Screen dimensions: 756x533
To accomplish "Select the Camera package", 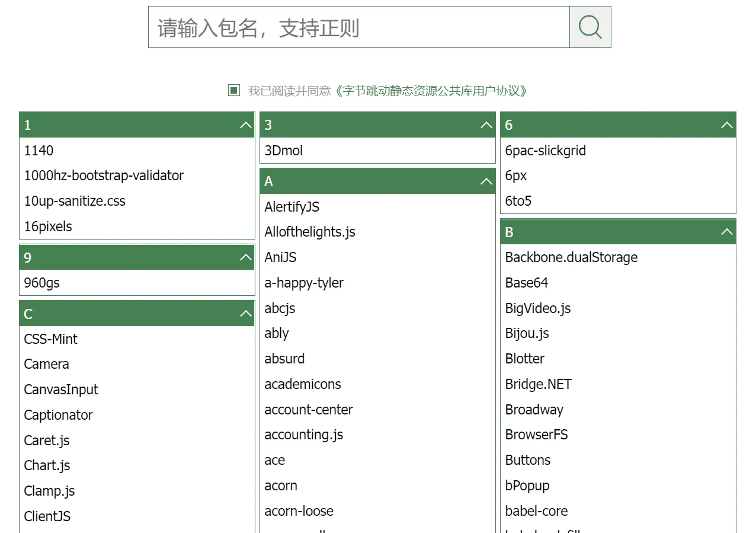I will click(46, 364).
